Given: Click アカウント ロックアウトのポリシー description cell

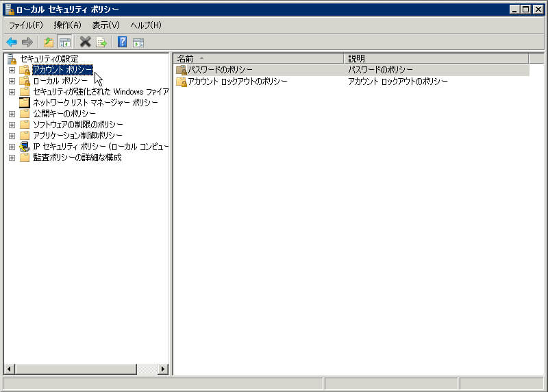Looking at the screenshot, I should coord(398,82).
